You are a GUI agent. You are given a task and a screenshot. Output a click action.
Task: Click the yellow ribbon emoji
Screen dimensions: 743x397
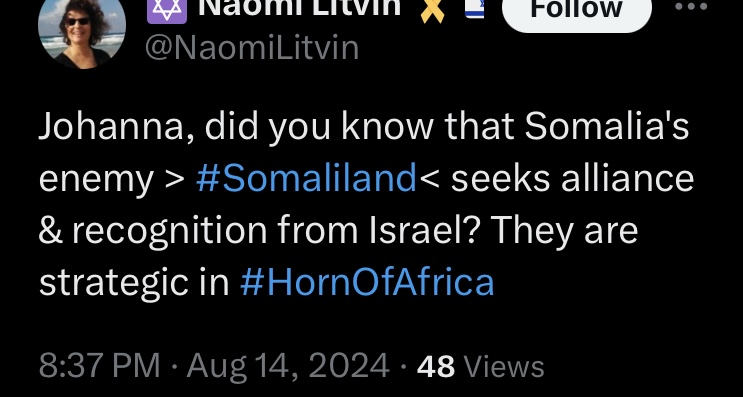[433, 10]
